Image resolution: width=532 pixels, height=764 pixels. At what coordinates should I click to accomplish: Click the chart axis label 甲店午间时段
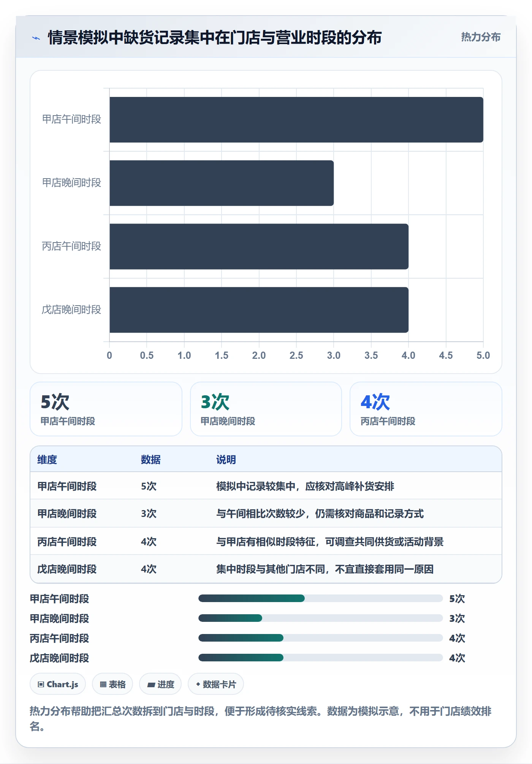(x=71, y=119)
